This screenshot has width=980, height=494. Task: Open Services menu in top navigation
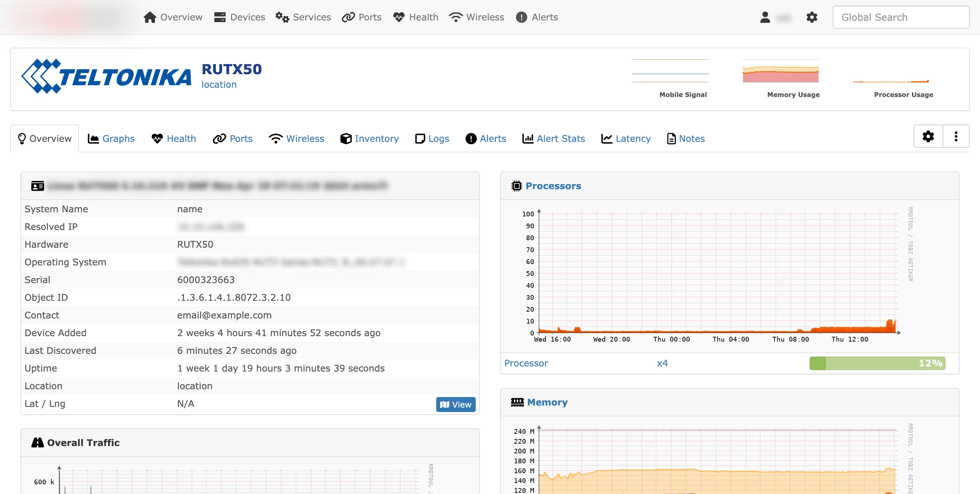coord(303,17)
